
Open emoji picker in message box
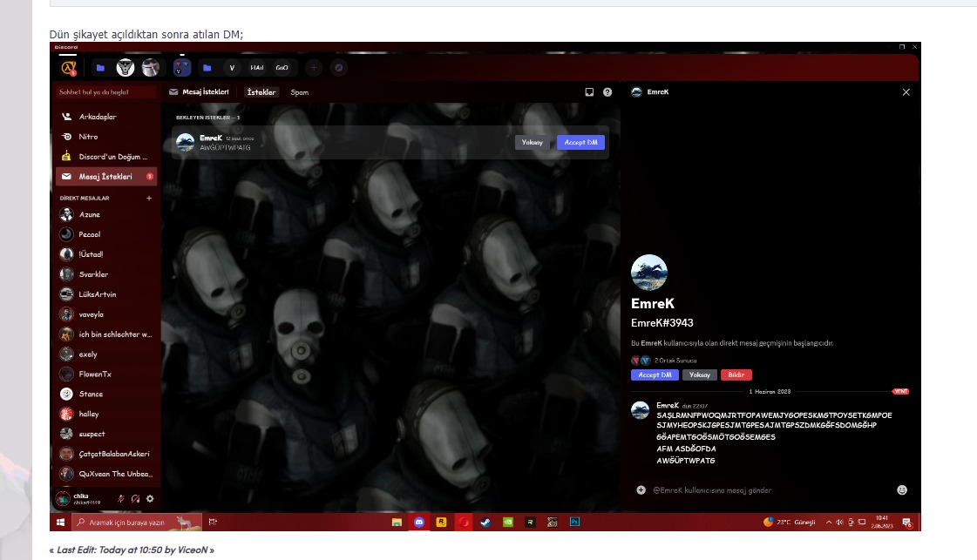point(901,490)
